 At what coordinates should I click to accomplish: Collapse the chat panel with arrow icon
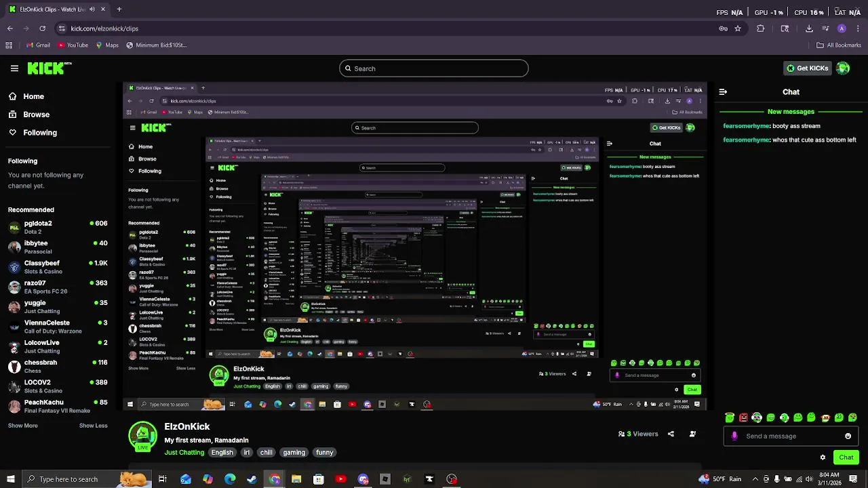[x=723, y=91]
